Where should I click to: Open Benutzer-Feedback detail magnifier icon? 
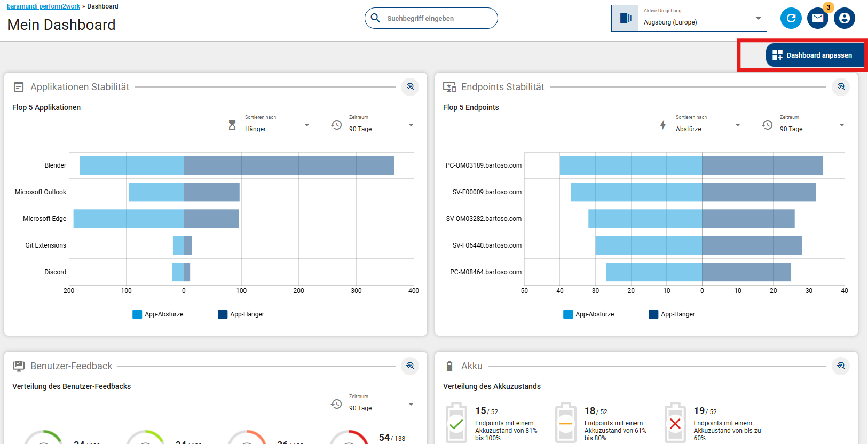pyautogui.click(x=410, y=366)
